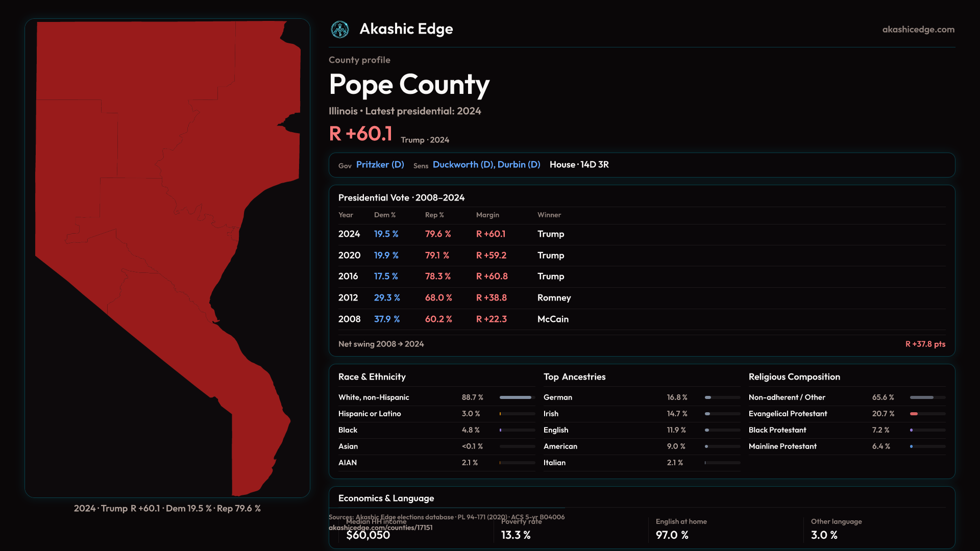Select the 2012 Romney result row
The width and height of the screenshot is (980, 551).
(641, 298)
